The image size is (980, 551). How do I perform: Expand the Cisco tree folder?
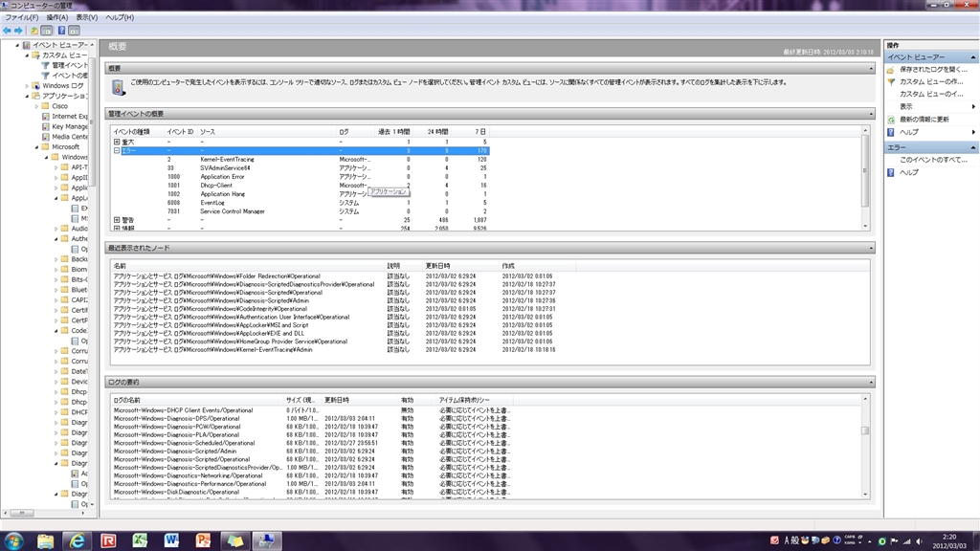37,106
